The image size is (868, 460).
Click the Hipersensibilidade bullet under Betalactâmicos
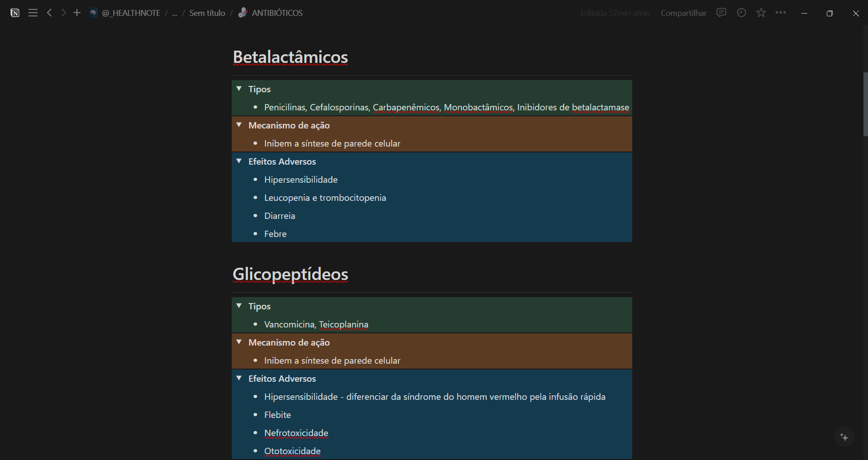301,180
